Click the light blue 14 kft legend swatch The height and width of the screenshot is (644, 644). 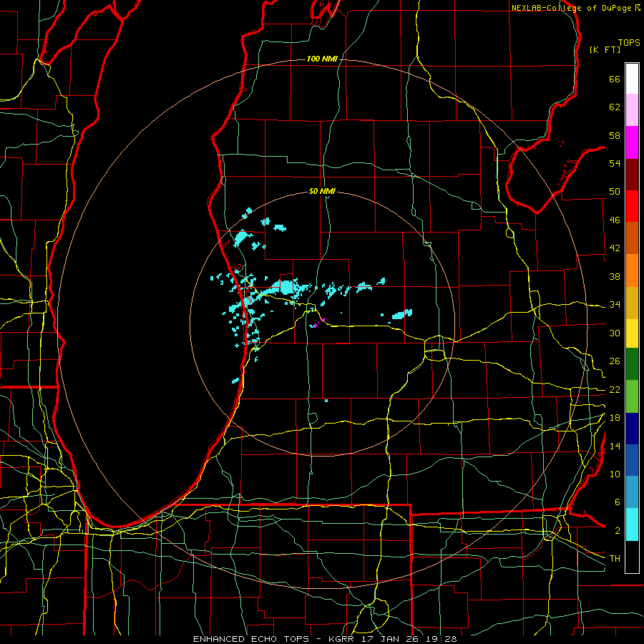pos(632,492)
